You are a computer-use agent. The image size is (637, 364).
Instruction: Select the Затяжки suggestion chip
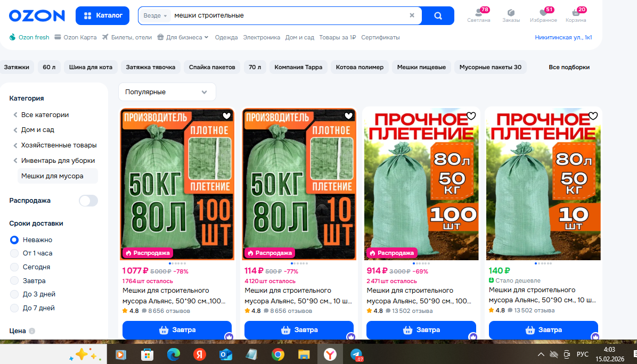[17, 67]
